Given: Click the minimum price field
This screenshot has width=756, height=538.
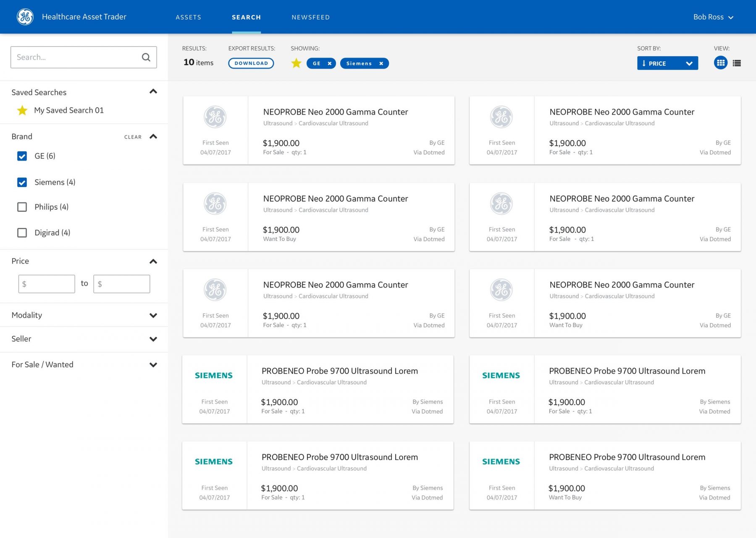Looking at the screenshot, I should tap(47, 284).
